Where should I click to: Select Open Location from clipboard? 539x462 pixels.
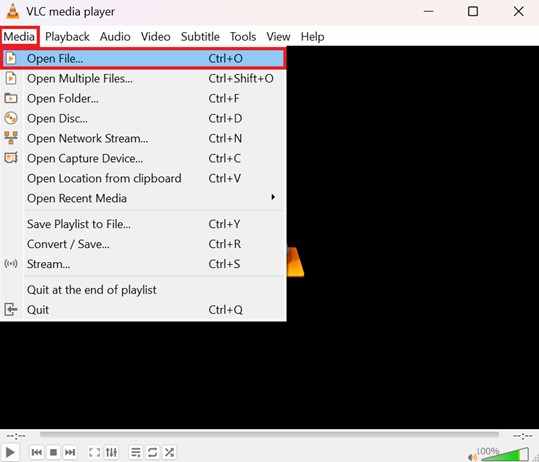click(143, 178)
